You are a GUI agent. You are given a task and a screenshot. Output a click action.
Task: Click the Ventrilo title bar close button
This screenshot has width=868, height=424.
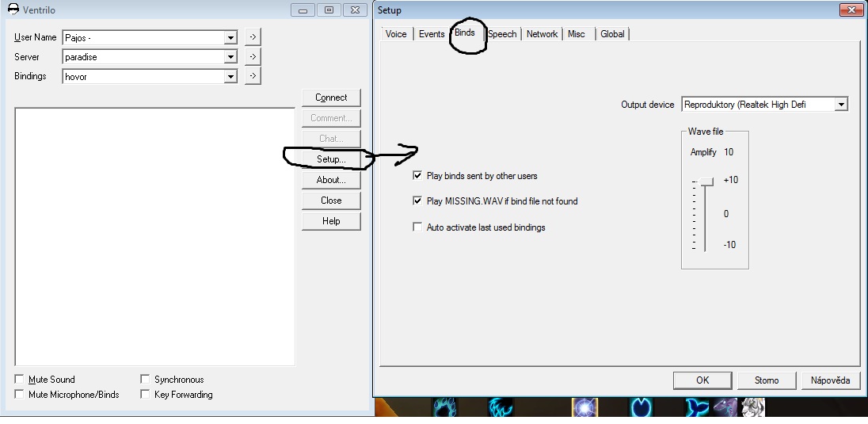pyautogui.click(x=355, y=10)
